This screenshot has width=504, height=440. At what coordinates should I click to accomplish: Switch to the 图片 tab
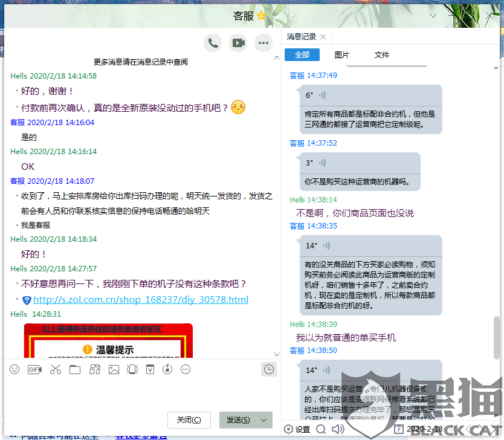click(x=342, y=54)
